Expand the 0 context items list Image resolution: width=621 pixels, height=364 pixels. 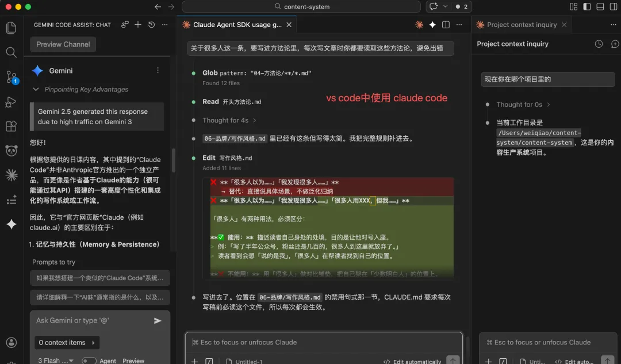67,343
